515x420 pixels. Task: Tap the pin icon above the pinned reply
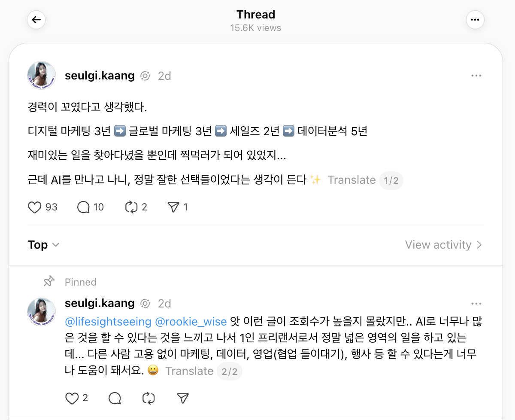pyautogui.click(x=49, y=281)
